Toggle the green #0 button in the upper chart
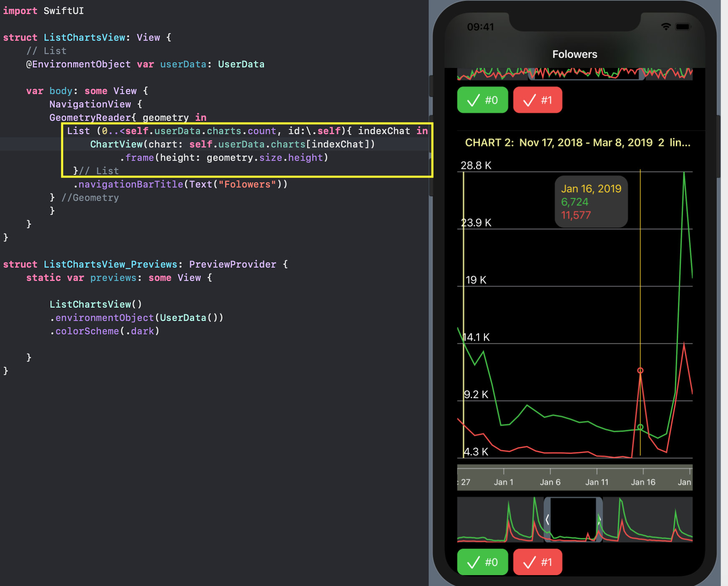The height and width of the screenshot is (586, 728). (482, 100)
